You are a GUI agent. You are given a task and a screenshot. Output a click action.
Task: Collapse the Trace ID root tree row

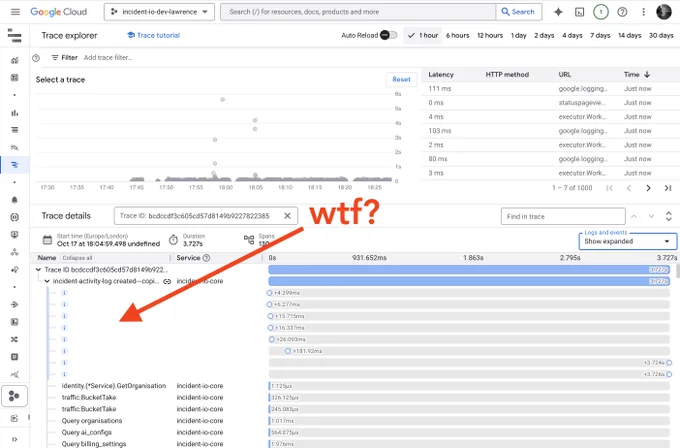[x=38, y=270]
